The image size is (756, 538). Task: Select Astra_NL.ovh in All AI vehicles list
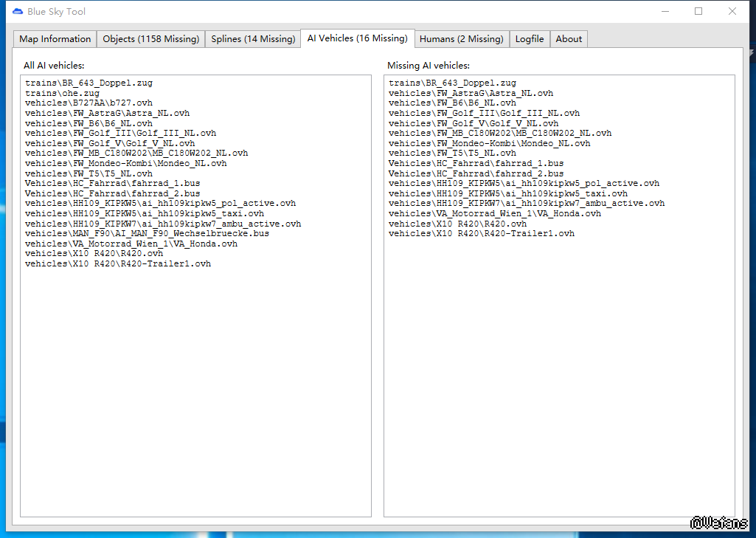click(107, 113)
